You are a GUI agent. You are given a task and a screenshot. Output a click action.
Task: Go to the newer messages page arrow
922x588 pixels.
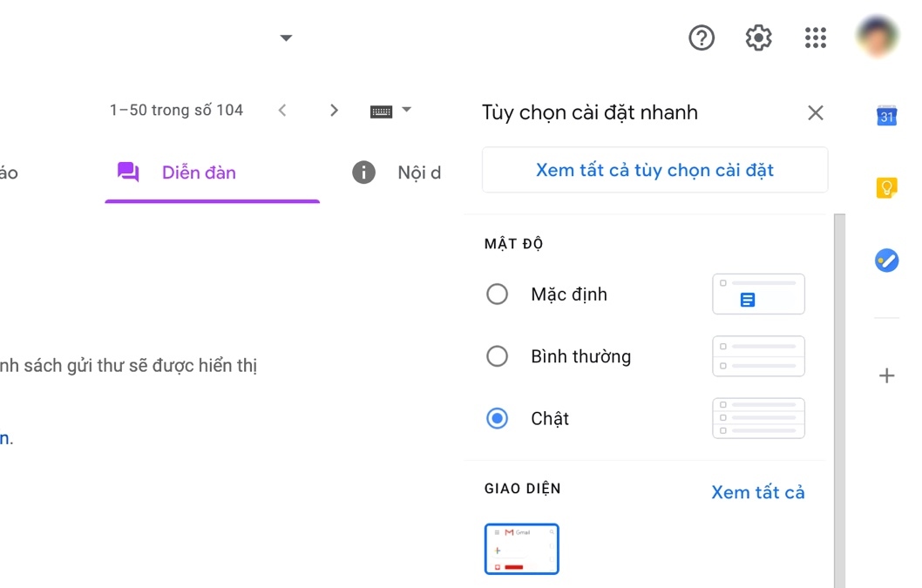[x=281, y=111]
